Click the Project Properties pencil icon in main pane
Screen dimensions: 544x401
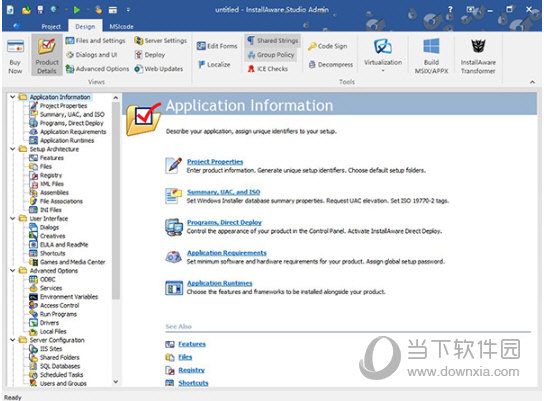pos(174,165)
